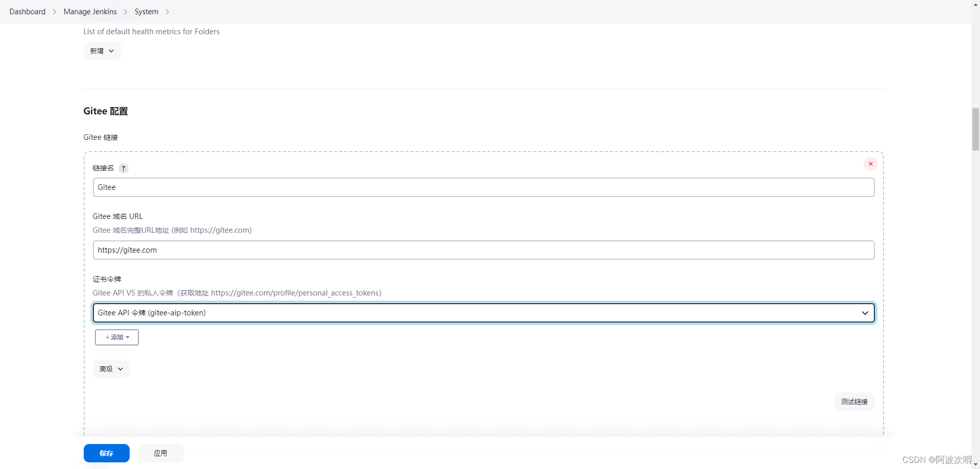Click the scrollbar down arrow
The height and width of the screenshot is (469, 980).
point(975,464)
